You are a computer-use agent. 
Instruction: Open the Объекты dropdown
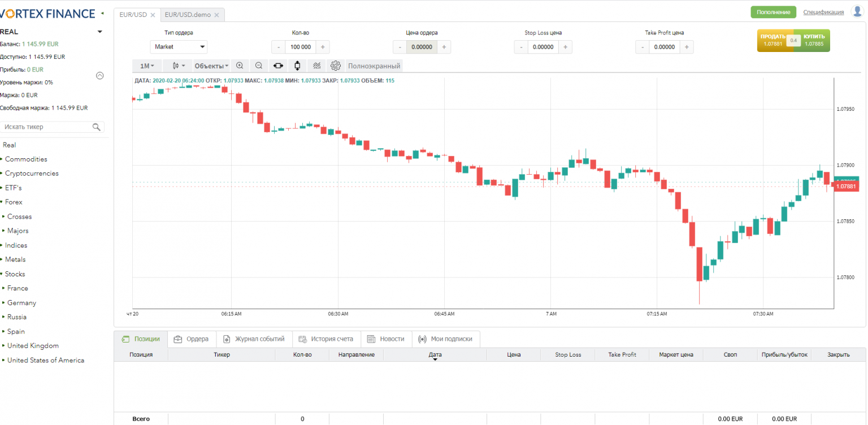pyautogui.click(x=211, y=66)
